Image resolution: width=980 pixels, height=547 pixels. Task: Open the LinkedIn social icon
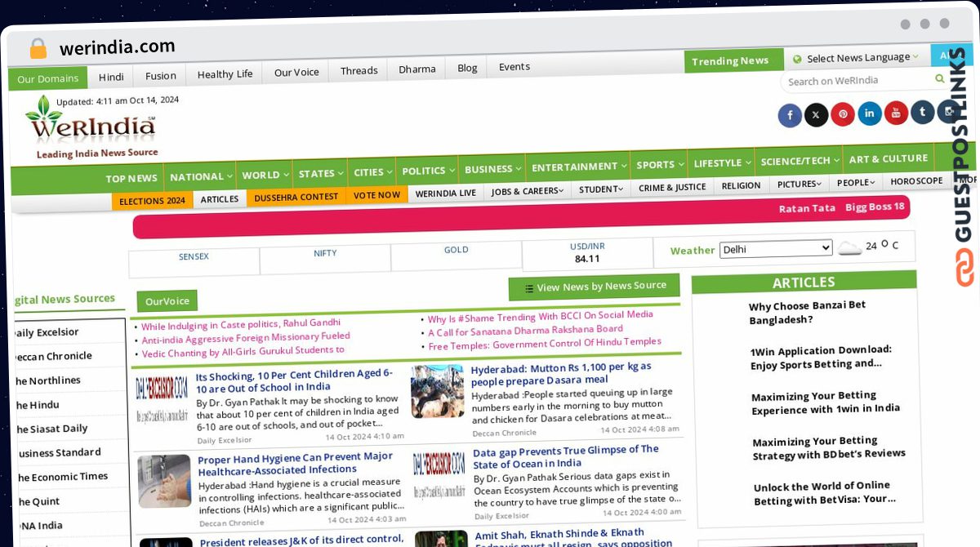click(870, 113)
